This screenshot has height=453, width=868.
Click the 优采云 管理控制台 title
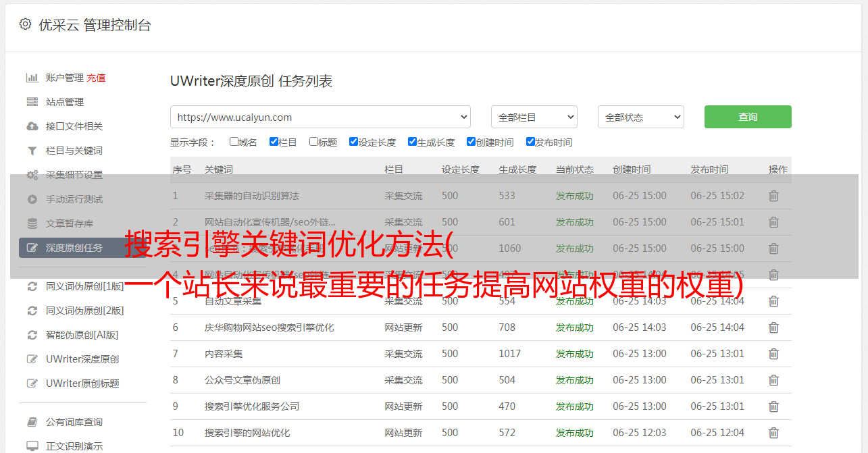pyautogui.click(x=95, y=25)
